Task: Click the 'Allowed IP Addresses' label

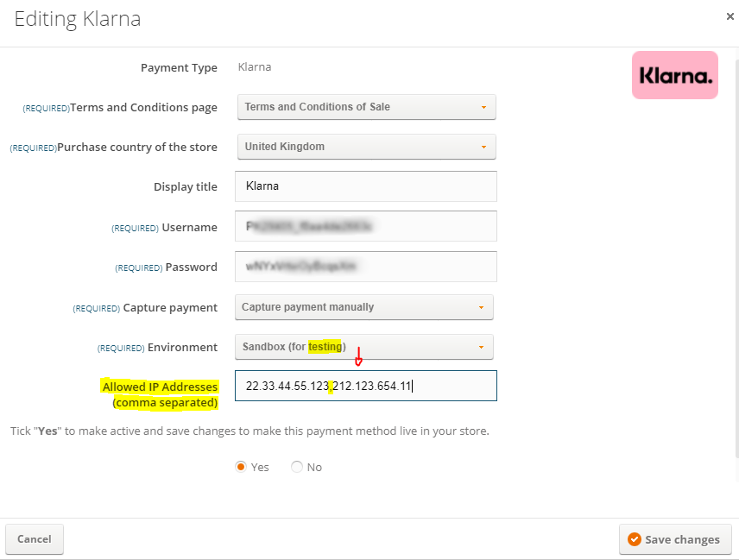Action: (161, 394)
